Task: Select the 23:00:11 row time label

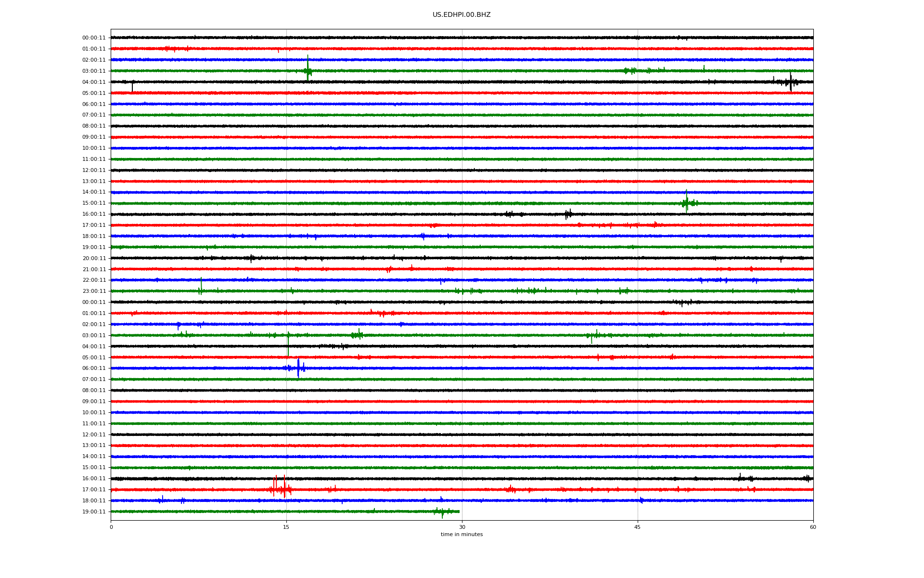Action: (94, 291)
